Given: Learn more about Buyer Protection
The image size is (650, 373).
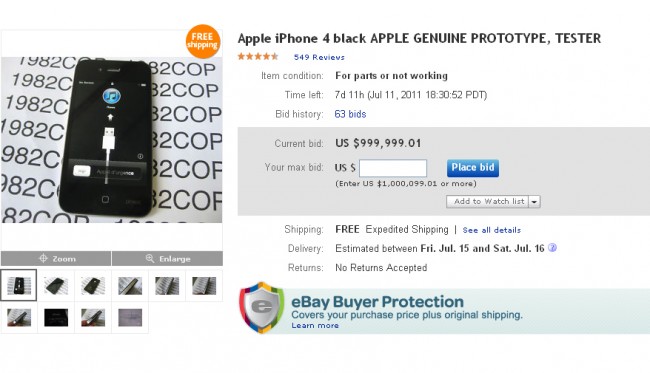Looking at the screenshot, I should tap(315, 325).
